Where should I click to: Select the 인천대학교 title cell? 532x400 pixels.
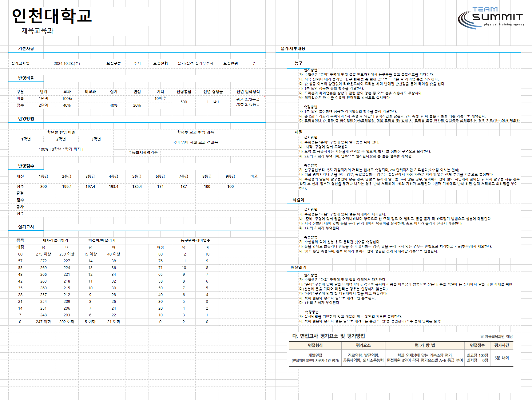click(x=52, y=16)
